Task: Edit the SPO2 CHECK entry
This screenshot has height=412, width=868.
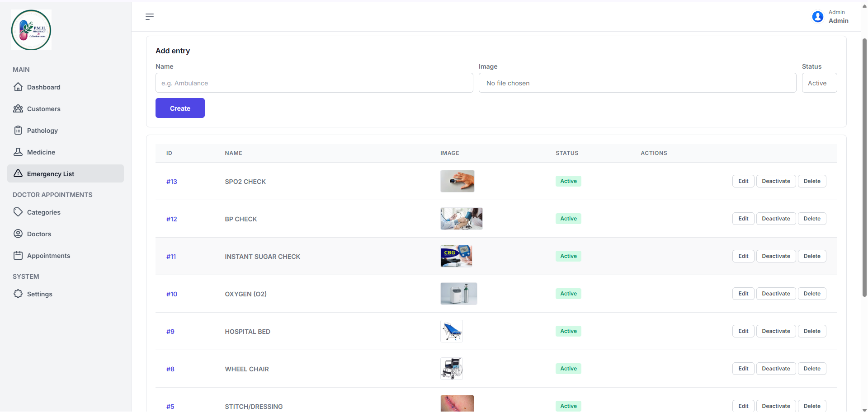Action: 743,181
